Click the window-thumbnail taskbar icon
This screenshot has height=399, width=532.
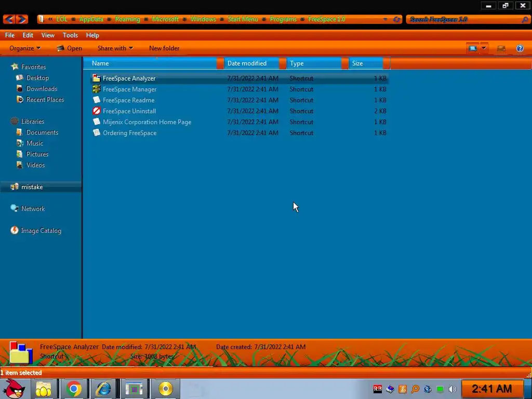pos(135,389)
